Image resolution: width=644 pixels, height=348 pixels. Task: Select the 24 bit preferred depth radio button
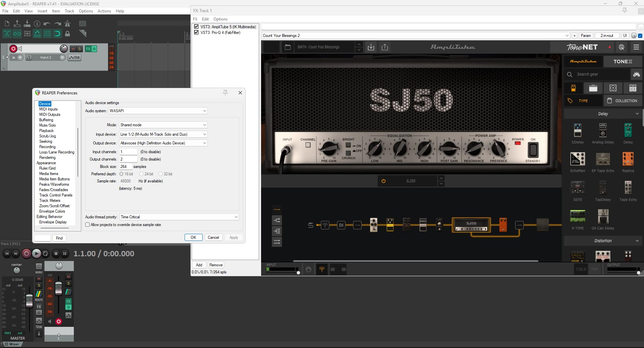pos(142,174)
